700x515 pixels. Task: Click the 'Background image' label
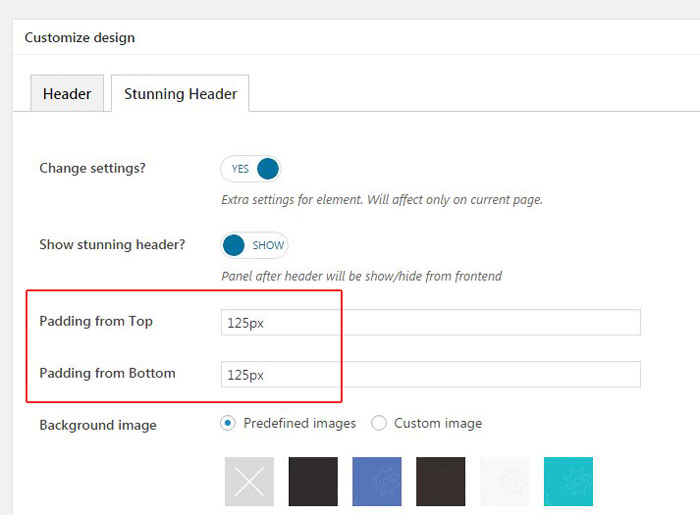pyautogui.click(x=98, y=425)
